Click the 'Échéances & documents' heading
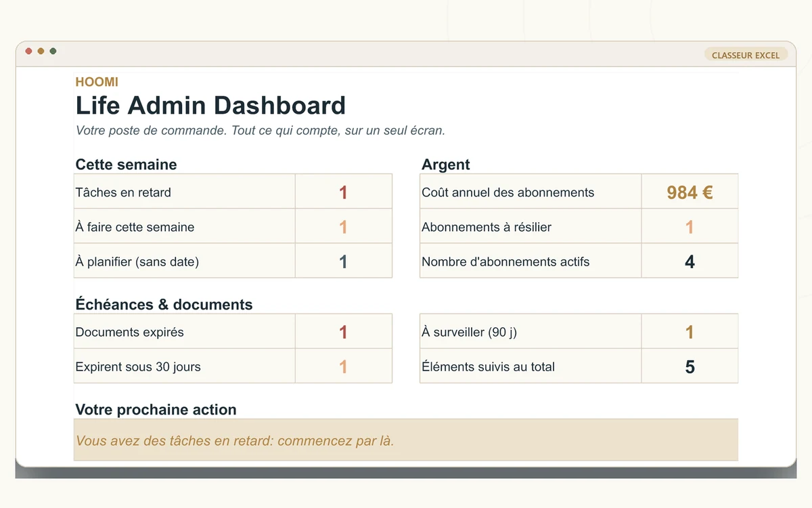812x508 pixels. pos(164,305)
